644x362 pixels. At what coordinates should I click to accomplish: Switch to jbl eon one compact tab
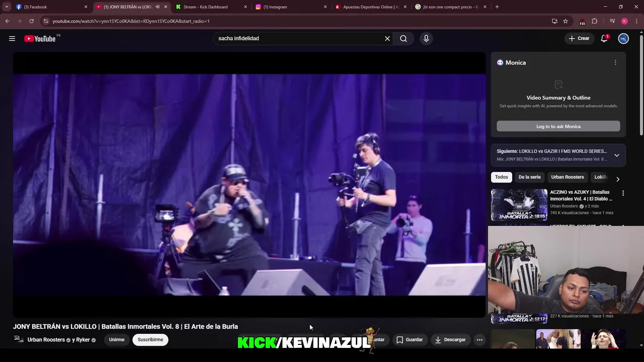[x=450, y=7]
